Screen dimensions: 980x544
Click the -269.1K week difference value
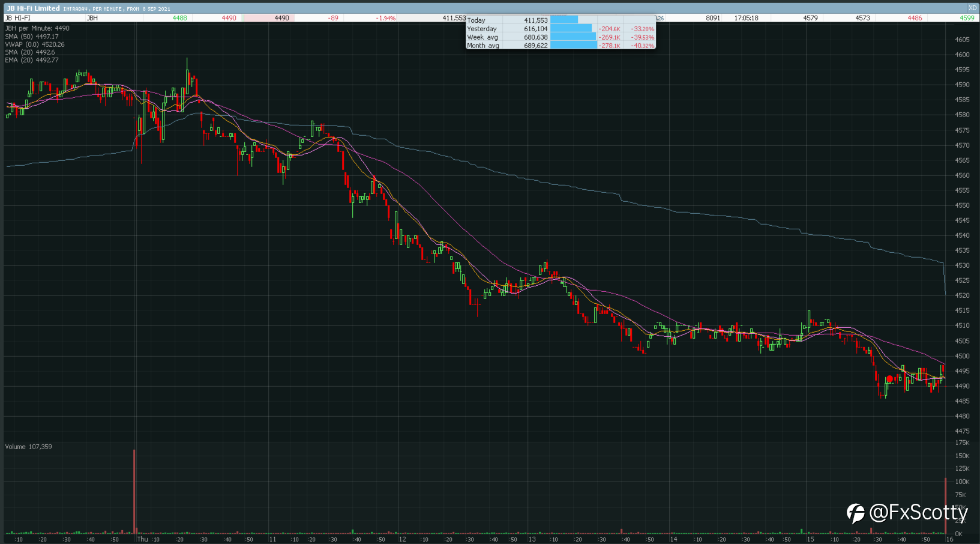coord(610,37)
